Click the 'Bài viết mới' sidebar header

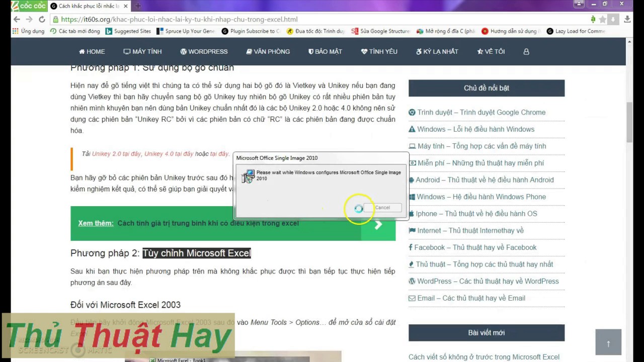tap(487, 332)
